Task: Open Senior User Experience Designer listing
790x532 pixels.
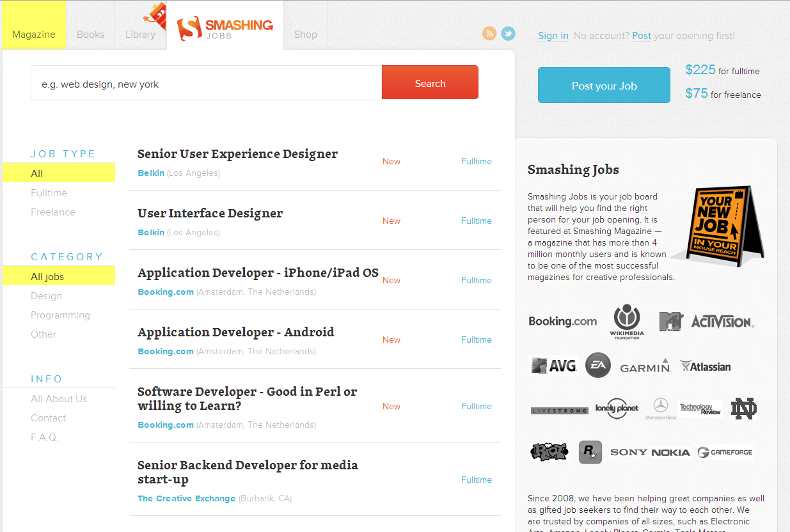Action: coord(237,153)
